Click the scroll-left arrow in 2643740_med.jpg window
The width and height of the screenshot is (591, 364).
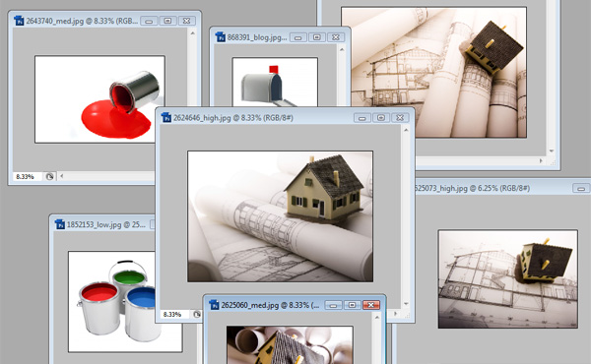pyautogui.click(x=61, y=176)
